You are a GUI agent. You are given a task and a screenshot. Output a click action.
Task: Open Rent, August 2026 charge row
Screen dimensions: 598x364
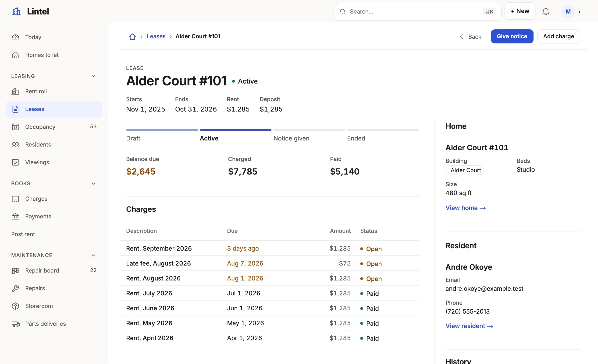(269, 278)
